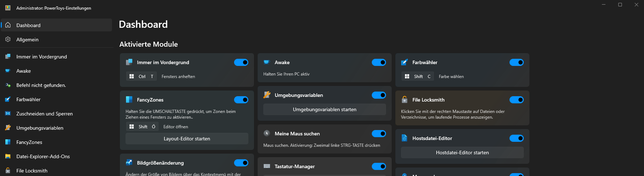This screenshot has height=176, width=644.
Task: Click the Awake cup icon in sidebar
Action: coord(8,71)
